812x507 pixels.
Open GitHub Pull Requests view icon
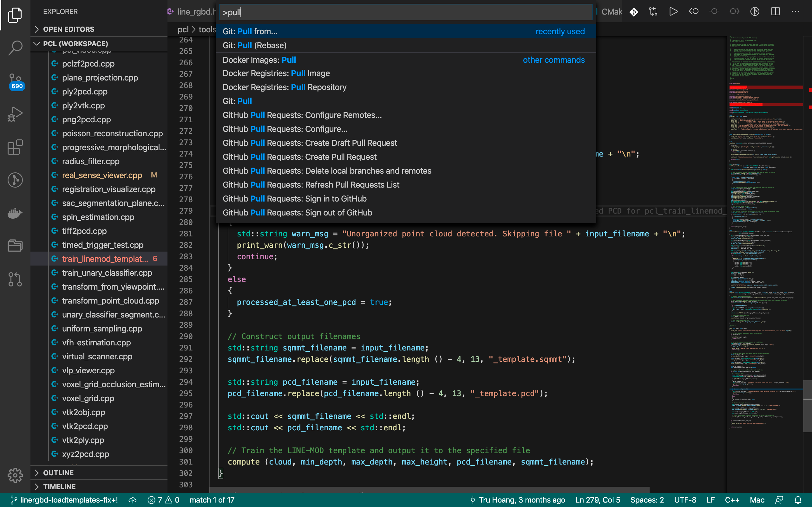pos(15,279)
